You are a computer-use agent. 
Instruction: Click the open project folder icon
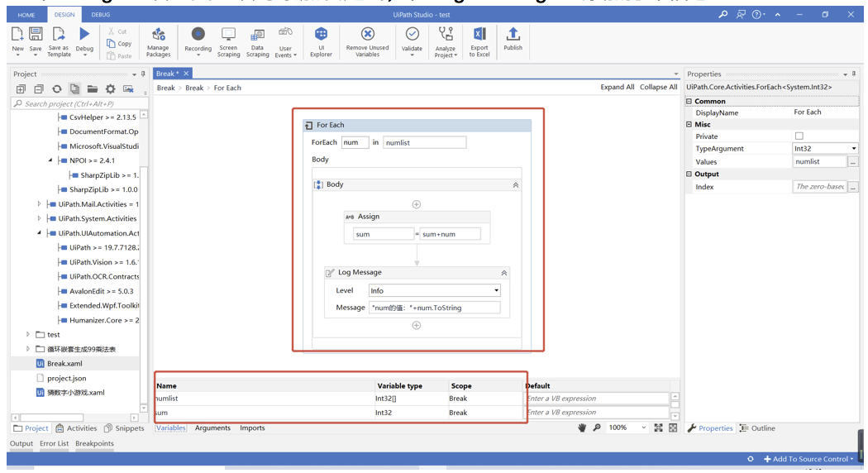click(x=93, y=88)
